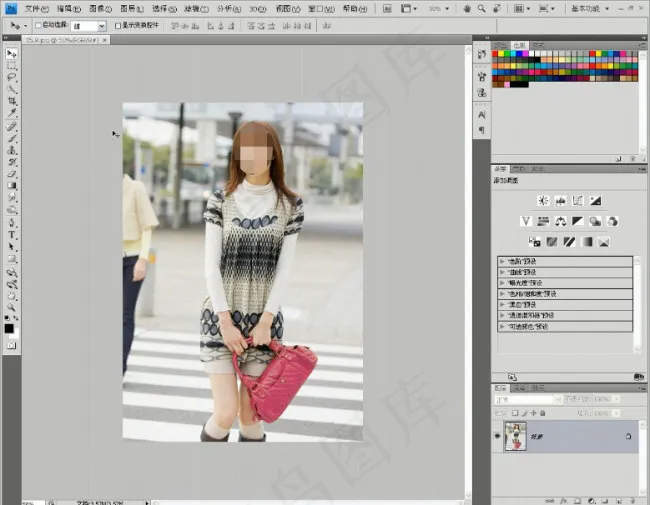
Task: Toggle lock all in Layers panel
Action: point(543,413)
